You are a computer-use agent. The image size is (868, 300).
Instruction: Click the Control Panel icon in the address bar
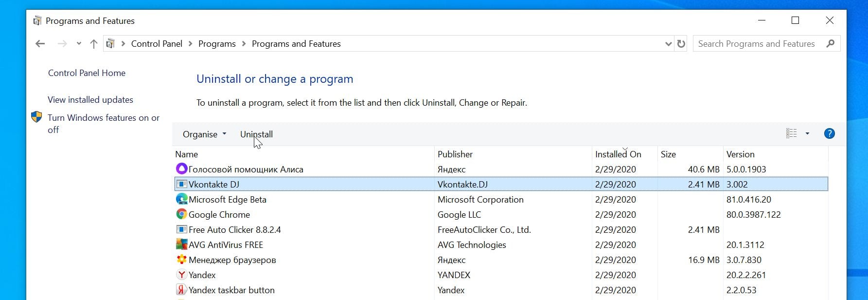pyautogui.click(x=110, y=44)
